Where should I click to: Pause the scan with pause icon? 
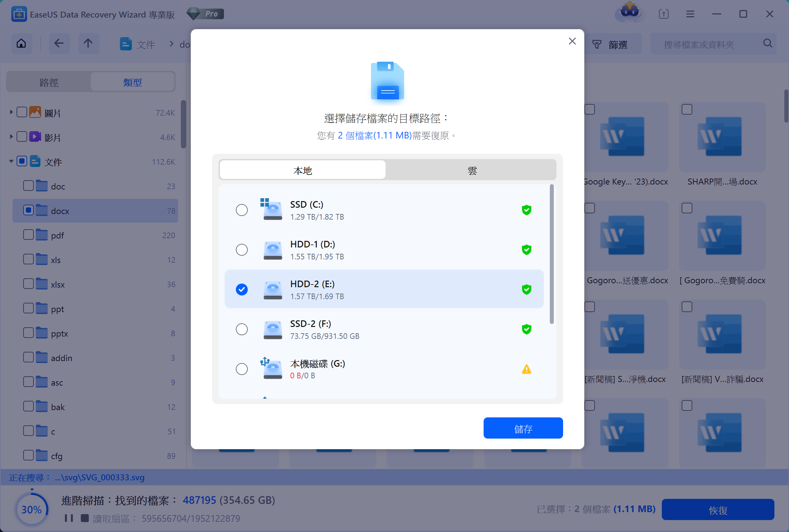(x=69, y=518)
